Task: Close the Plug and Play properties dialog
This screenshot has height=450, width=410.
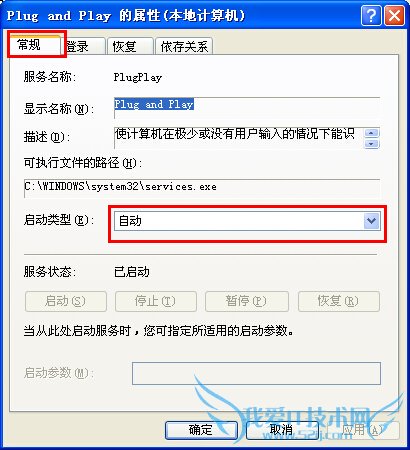Action: click(x=394, y=15)
